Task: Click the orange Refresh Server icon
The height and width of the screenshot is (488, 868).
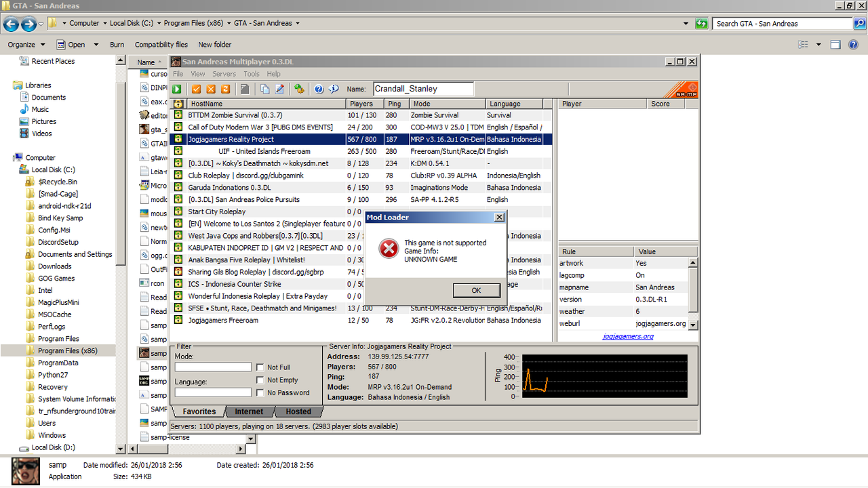Action: click(x=225, y=89)
